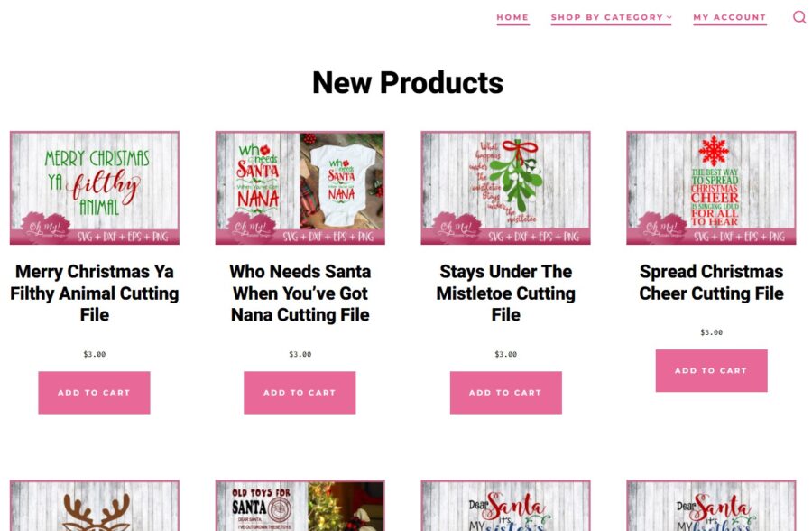
Task: Add Who Needs Santa Nana file to cart
Action: point(300,393)
